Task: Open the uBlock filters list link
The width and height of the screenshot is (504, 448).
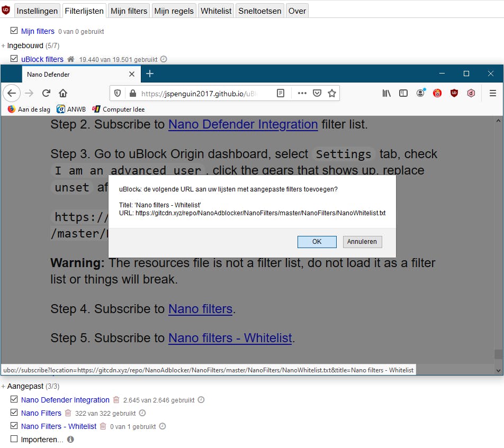Action: click(x=42, y=59)
